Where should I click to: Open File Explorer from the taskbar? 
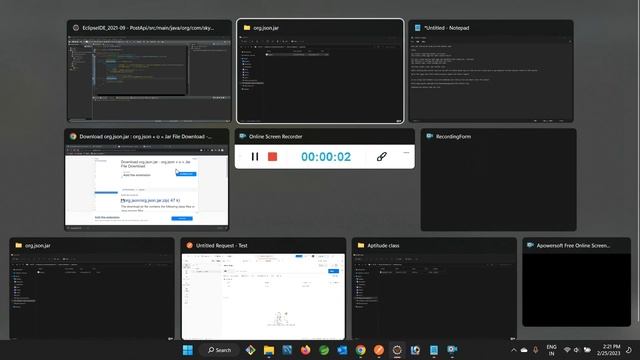point(269,350)
